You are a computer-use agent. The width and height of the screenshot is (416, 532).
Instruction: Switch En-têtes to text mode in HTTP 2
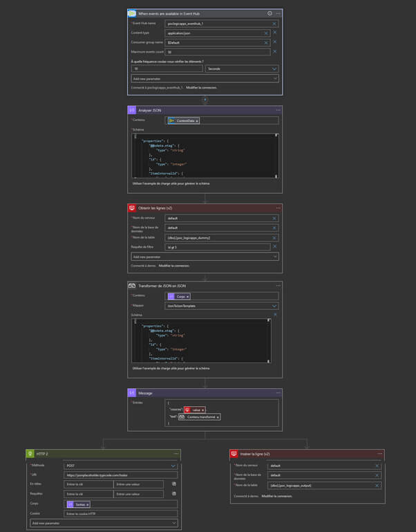click(x=174, y=484)
